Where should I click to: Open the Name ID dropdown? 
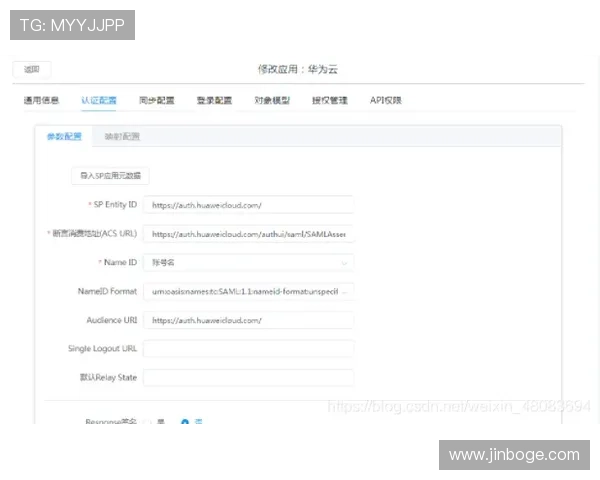coord(248,263)
